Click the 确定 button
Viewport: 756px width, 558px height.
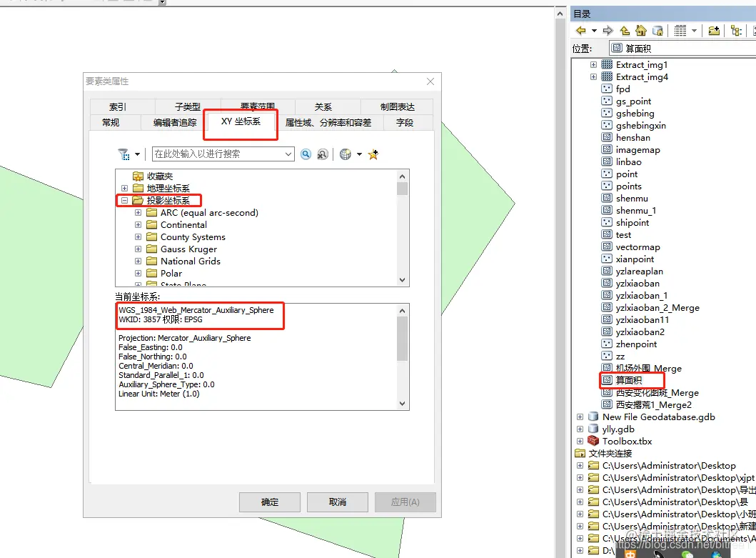270,502
